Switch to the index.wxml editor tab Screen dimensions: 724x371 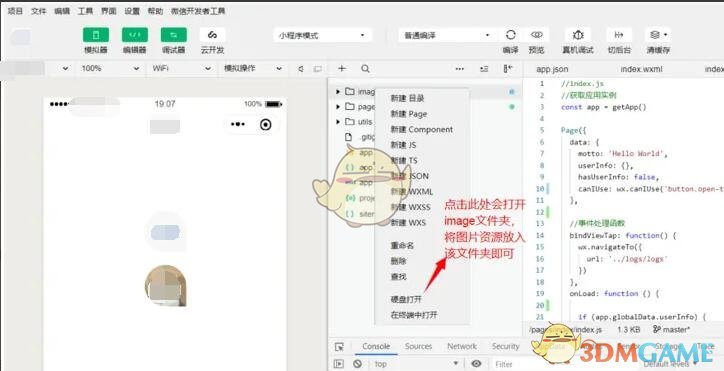point(641,69)
